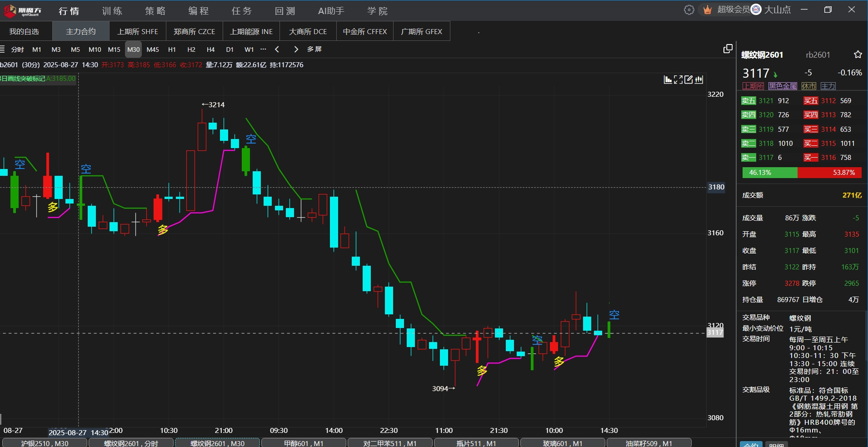Open the 螺纹钢2601, M30 bottom chart tab
The width and height of the screenshot is (868, 447).
(217, 443)
